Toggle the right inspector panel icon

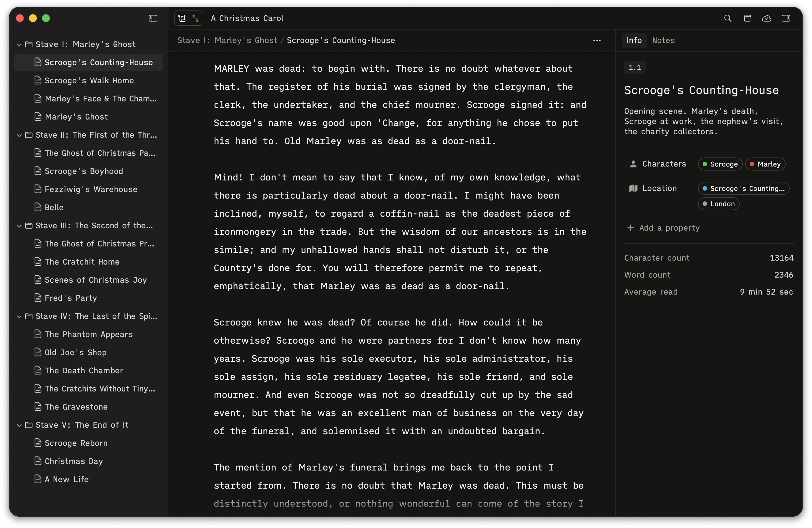pyautogui.click(x=786, y=18)
